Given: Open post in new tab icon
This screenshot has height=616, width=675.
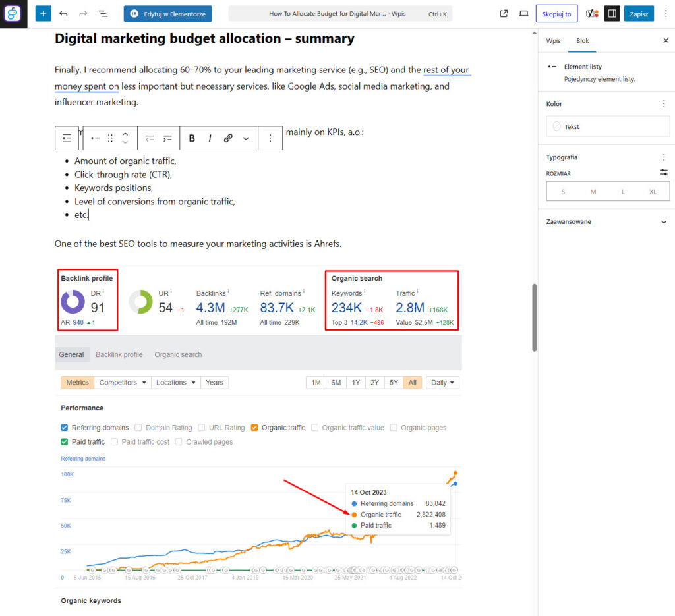Looking at the screenshot, I should 504,13.
